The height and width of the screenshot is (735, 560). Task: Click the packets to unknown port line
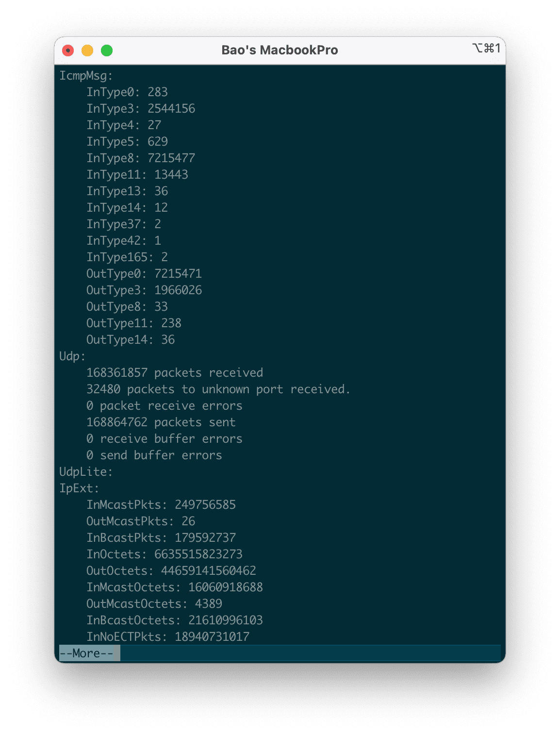pyautogui.click(x=218, y=389)
